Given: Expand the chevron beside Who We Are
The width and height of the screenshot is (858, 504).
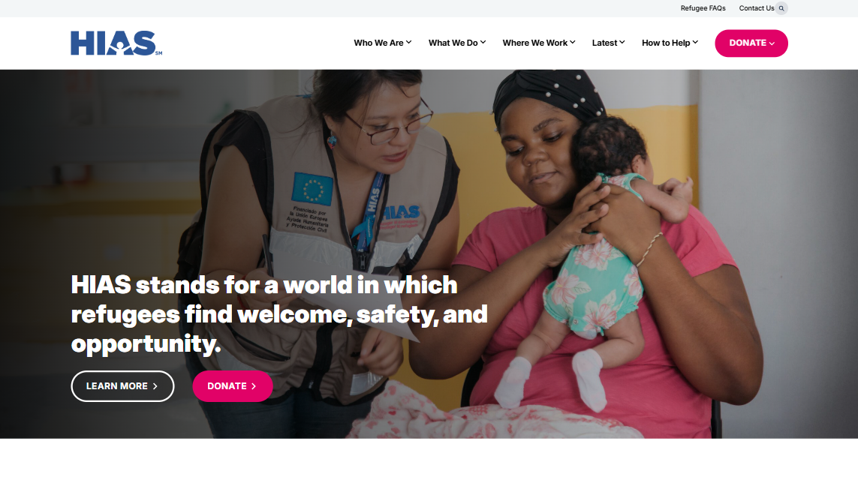Looking at the screenshot, I should click(409, 42).
